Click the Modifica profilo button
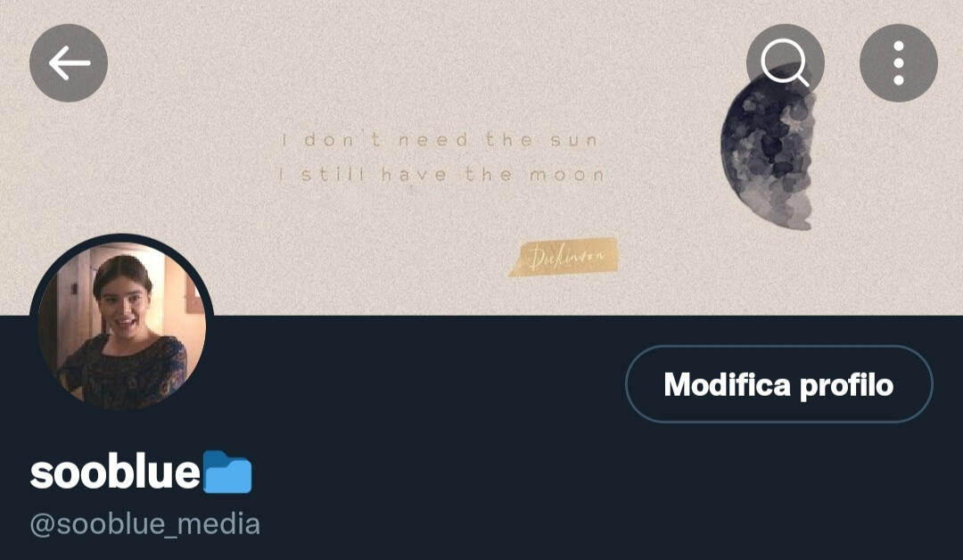Viewport: 963px width, 560px height. [778, 384]
